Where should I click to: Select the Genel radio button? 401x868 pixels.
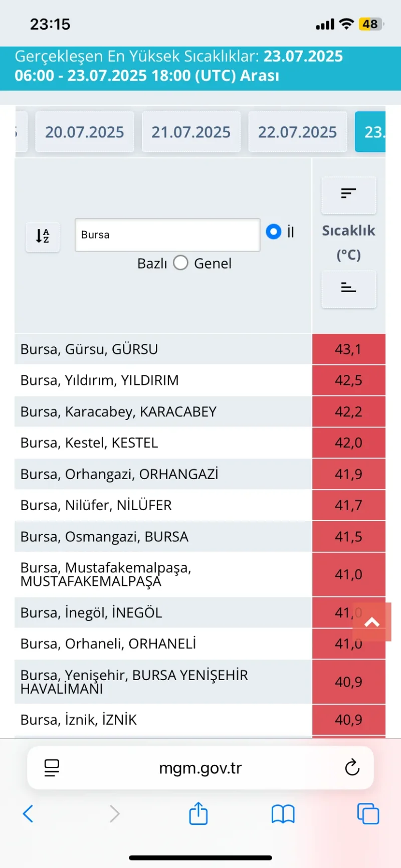[x=181, y=263]
